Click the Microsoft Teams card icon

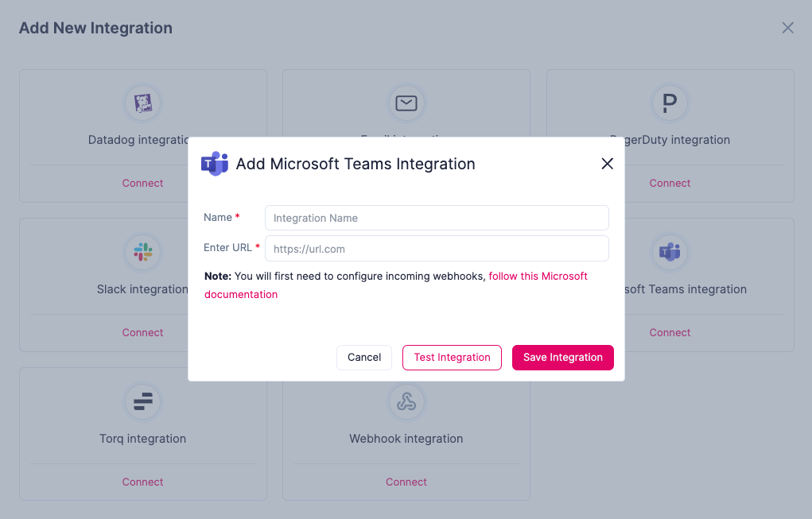[670, 253]
